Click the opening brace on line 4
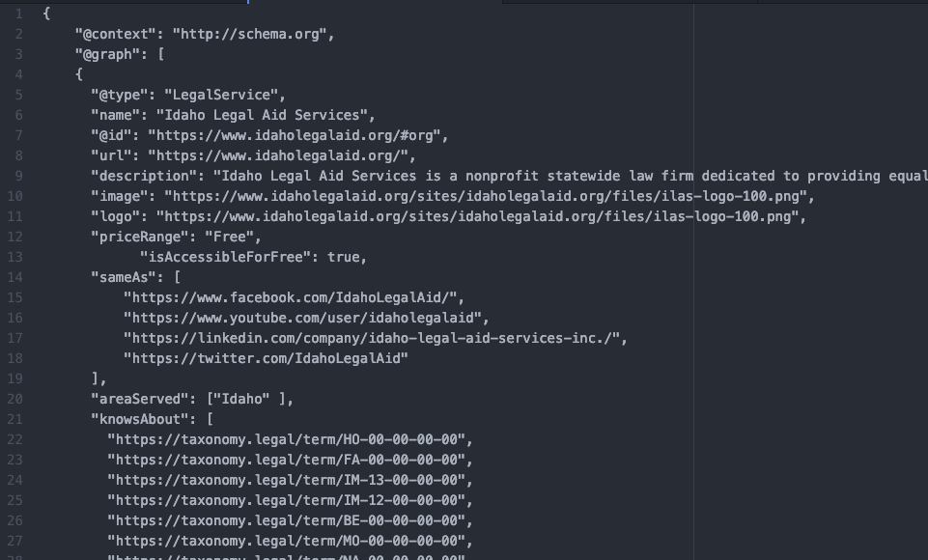This screenshot has width=928, height=560. 79,74
